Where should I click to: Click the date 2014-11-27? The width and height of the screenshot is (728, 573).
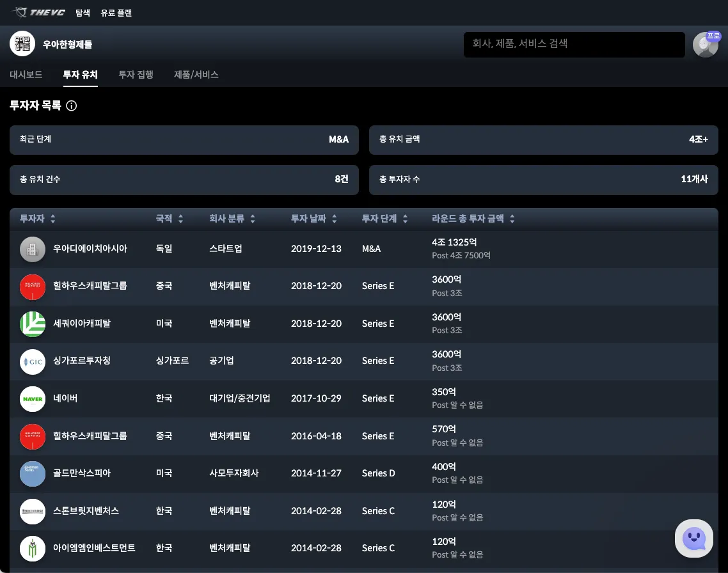[316, 473]
